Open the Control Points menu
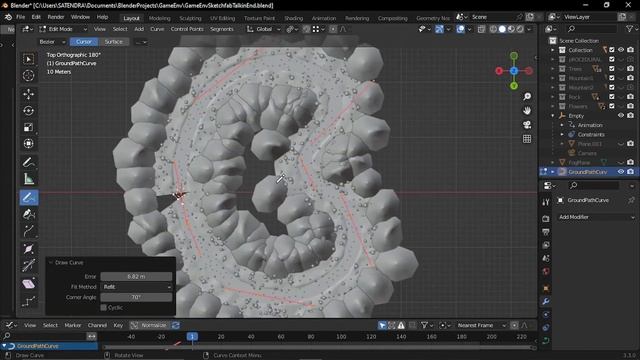 (x=187, y=29)
